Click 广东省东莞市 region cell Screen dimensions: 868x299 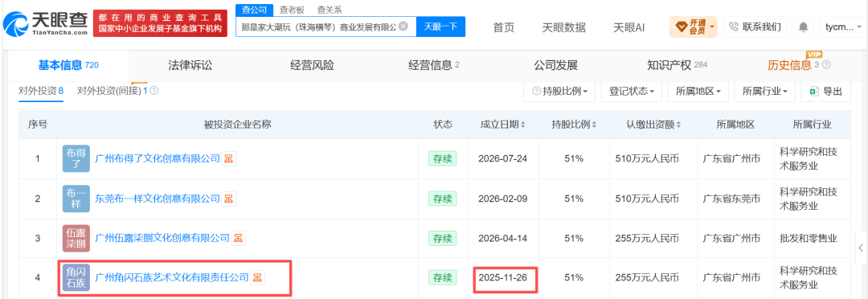(x=731, y=199)
